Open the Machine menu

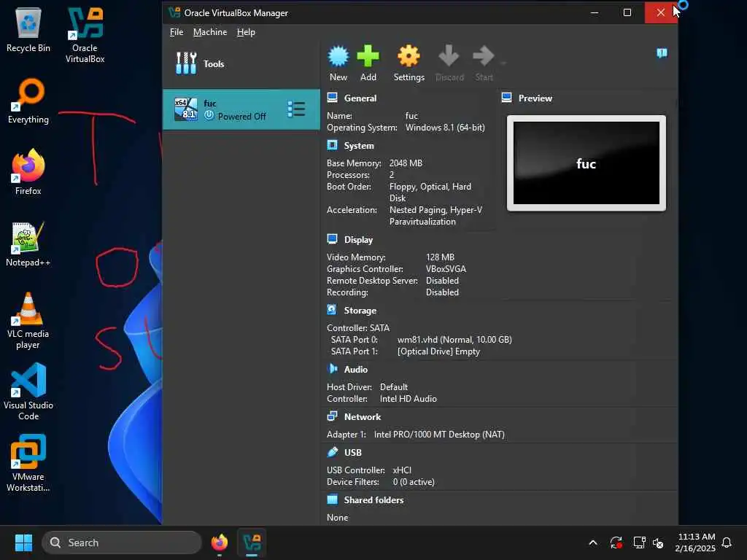210,32
